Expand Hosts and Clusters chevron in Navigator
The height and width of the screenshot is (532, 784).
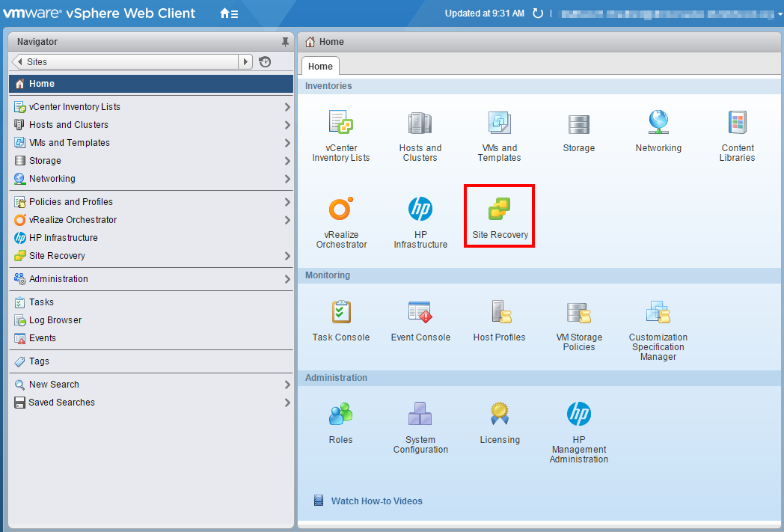(x=287, y=125)
